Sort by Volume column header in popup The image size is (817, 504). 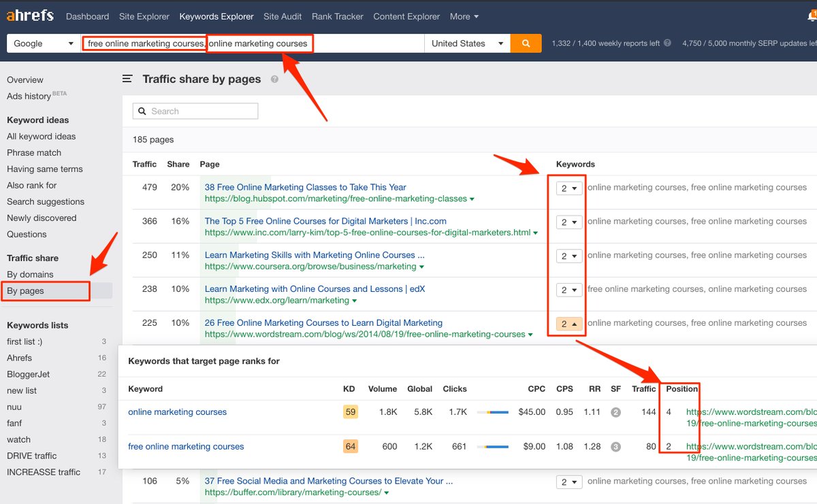383,390
